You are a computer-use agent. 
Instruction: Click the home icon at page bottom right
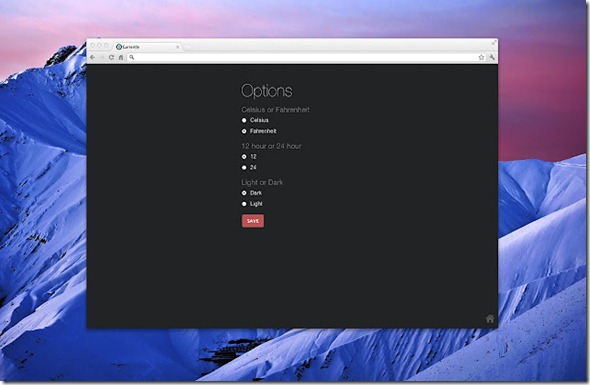(490, 319)
